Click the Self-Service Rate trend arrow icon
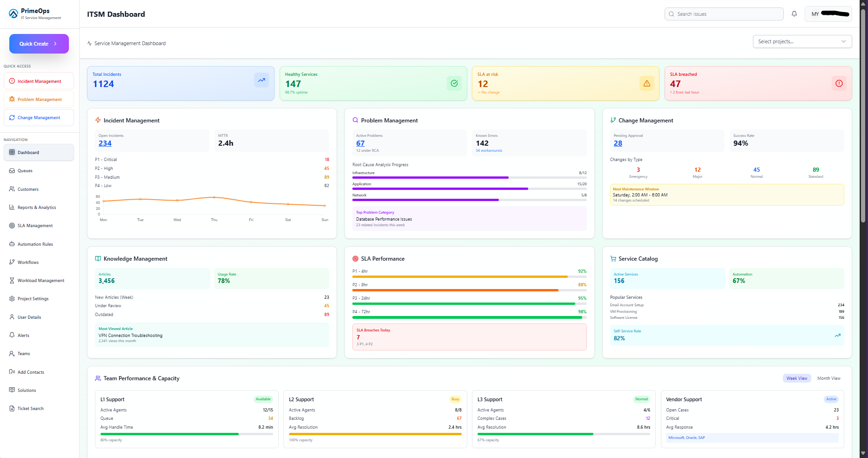 click(x=838, y=335)
